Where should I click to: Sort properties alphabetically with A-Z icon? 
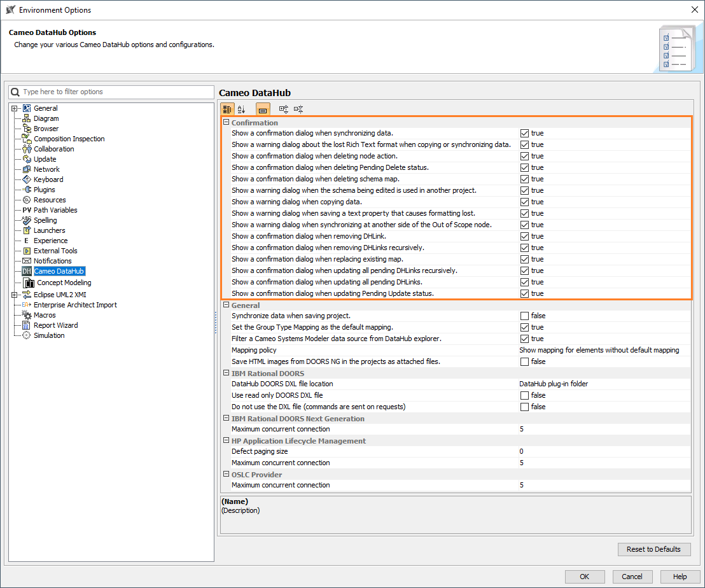[x=242, y=109]
